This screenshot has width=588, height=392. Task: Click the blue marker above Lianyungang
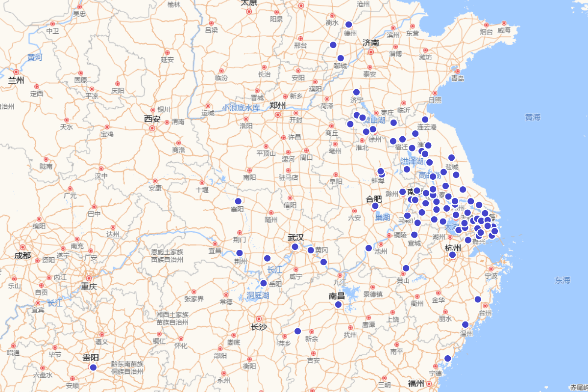click(x=425, y=120)
